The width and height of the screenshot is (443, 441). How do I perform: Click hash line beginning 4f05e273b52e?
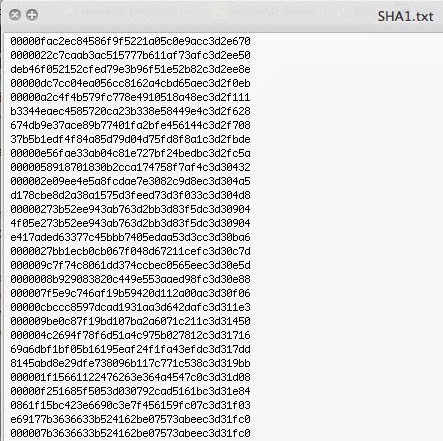130,223
